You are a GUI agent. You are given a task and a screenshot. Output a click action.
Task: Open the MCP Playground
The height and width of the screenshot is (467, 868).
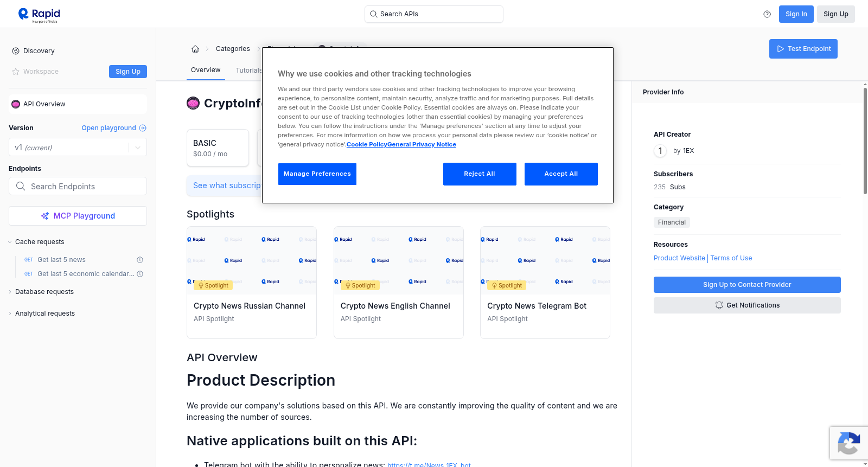[78, 216]
